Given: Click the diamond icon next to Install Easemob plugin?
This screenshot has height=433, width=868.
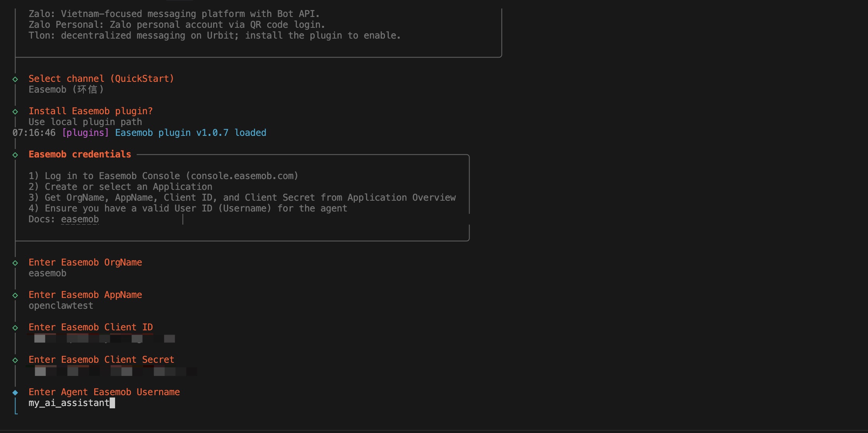Looking at the screenshot, I should coord(15,112).
